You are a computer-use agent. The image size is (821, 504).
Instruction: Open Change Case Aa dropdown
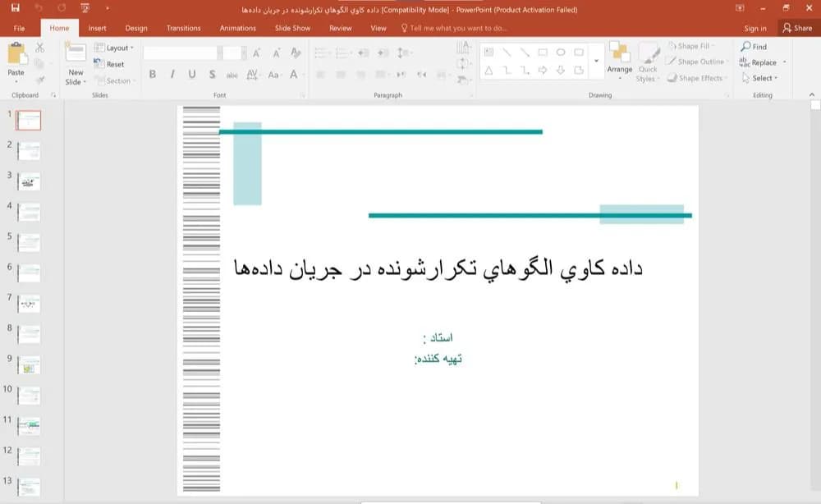[x=274, y=75]
